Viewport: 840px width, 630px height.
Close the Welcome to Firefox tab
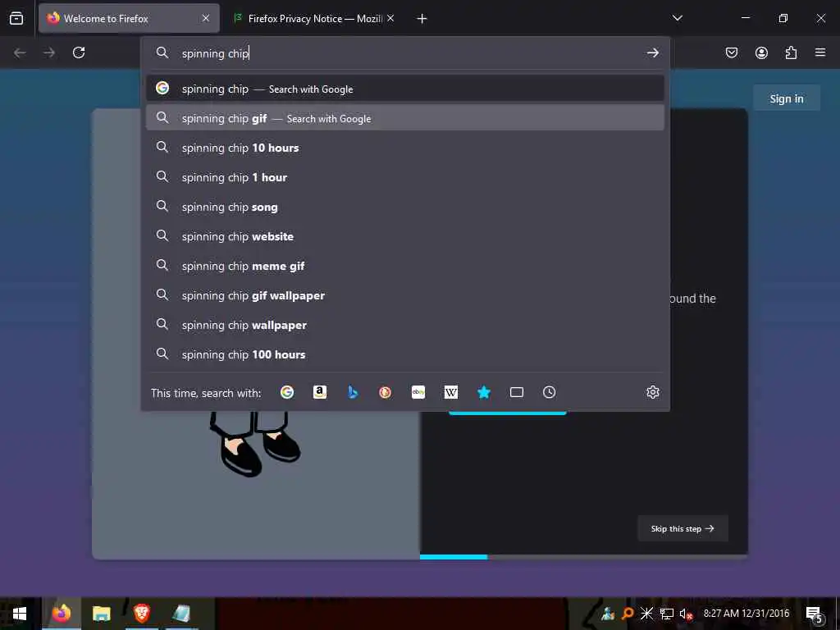(206, 18)
